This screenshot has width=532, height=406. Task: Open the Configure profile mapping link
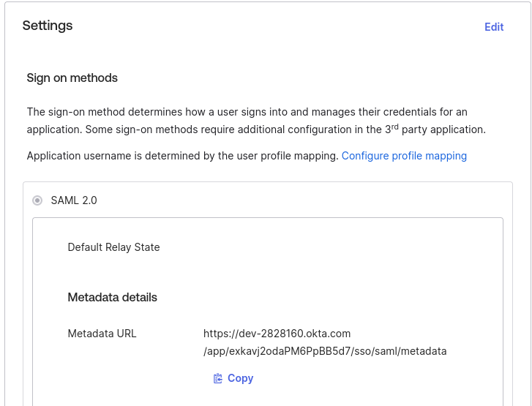click(x=404, y=156)
